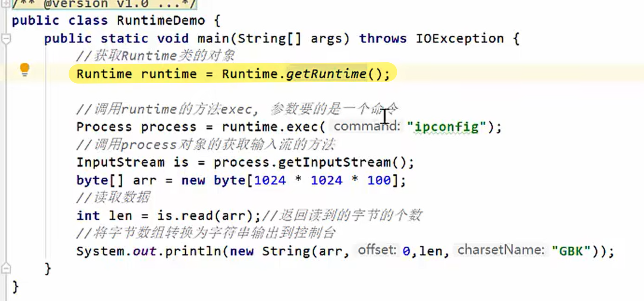This screenshot has width=644, height=301.
Task: Click fold end marker at main's closing brace
Action: coord(6,268)
